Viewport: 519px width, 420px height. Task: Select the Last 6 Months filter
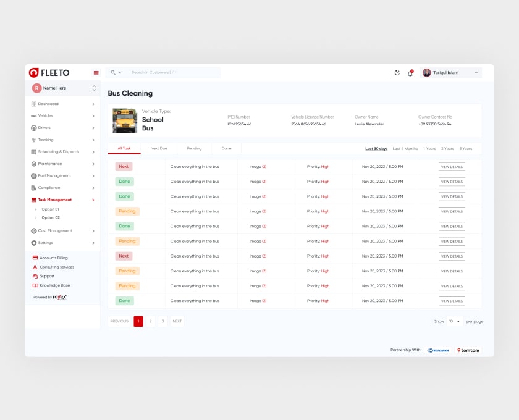click(x=405, y=149)
